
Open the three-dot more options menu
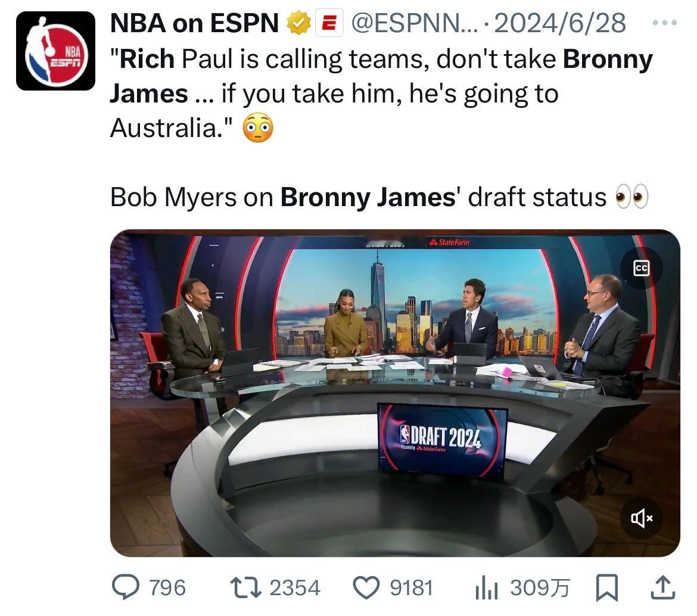pyautogui.click(x=665, y=22)
